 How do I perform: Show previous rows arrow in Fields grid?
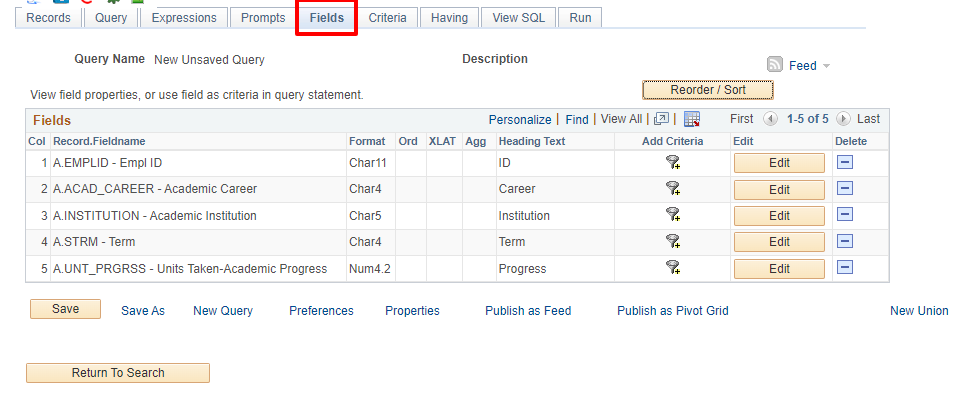(770, 119)
